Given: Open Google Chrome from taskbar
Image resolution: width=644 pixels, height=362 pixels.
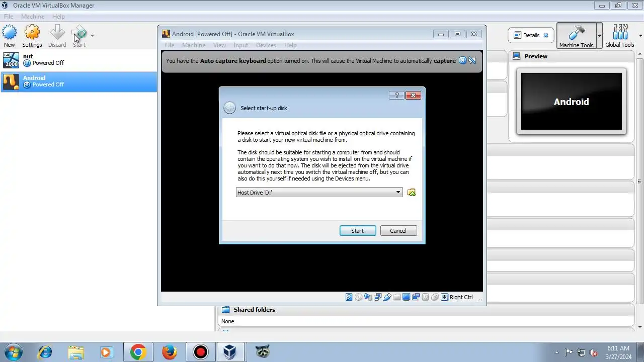Looking at the screenshot, I should point(138,352).
